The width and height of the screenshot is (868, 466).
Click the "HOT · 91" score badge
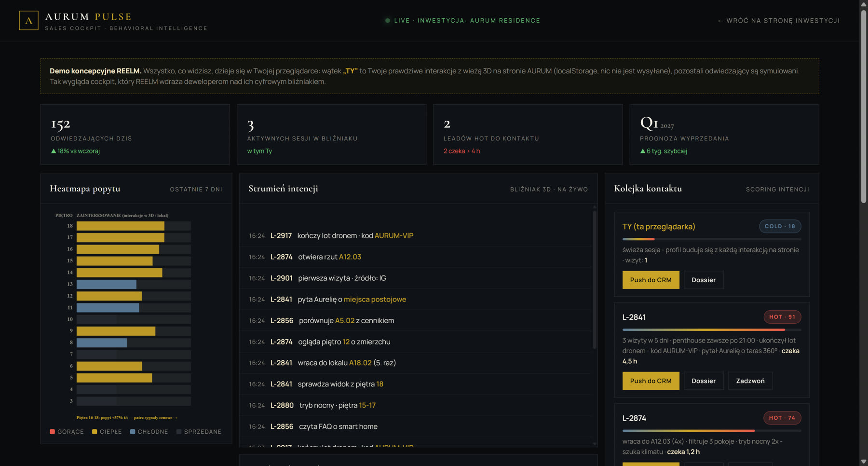(x=782, y=317)
